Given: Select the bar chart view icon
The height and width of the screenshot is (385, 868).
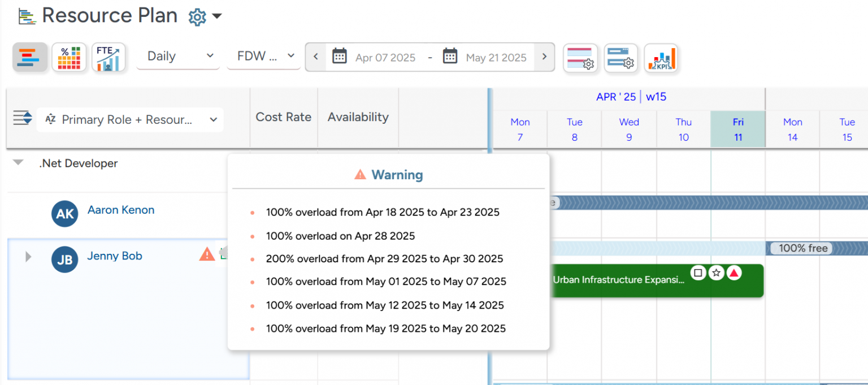Looking at the screenshot, I should click(x=29, y=57).
